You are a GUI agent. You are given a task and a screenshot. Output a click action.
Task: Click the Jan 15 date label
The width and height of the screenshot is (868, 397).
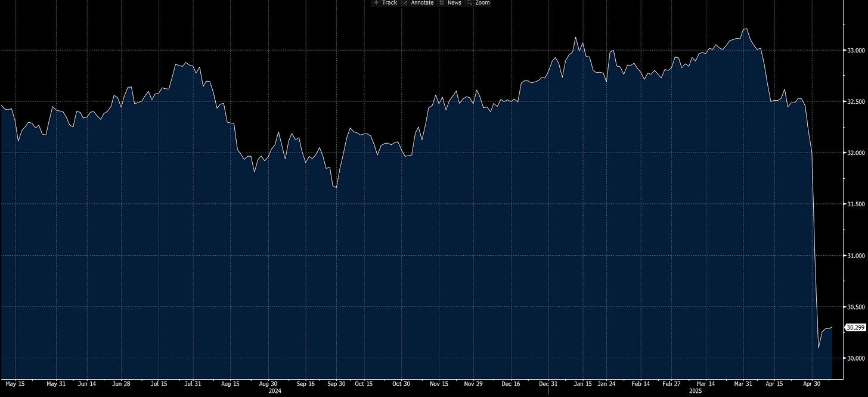[582, 384]
